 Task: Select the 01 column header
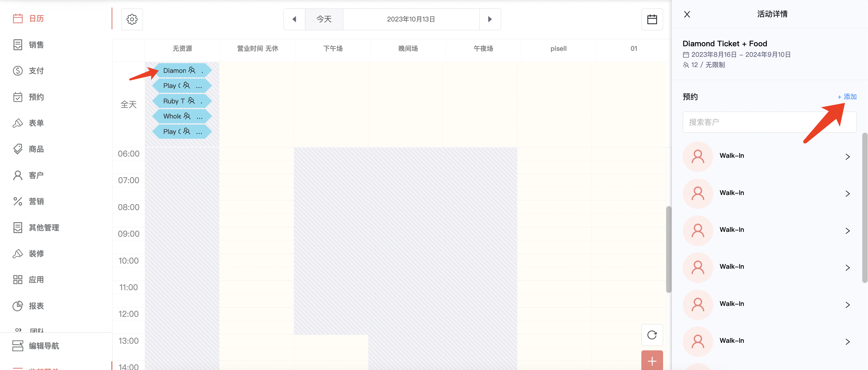(x=633, y=49)
